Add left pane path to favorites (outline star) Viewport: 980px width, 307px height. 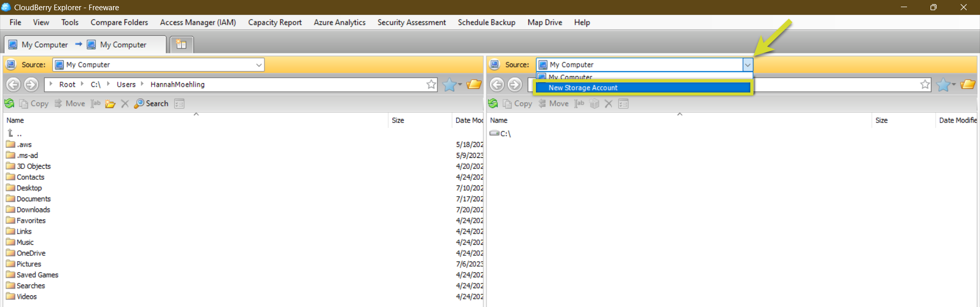[431, 84]
